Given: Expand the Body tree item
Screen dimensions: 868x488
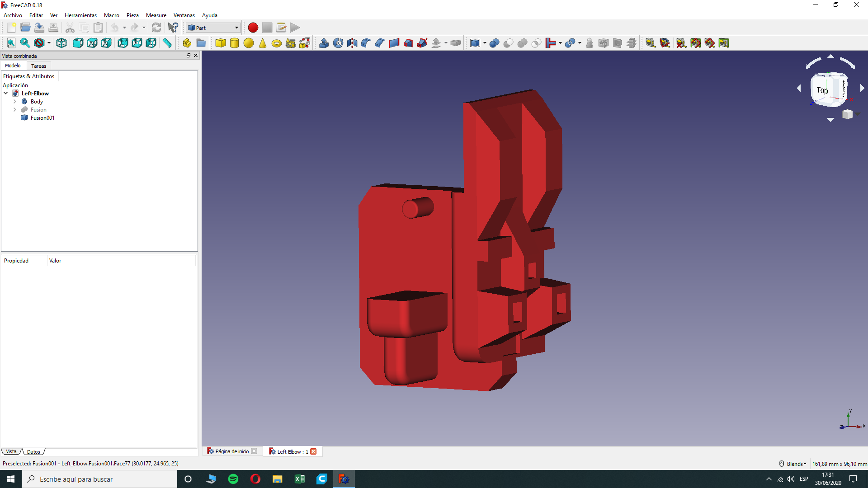Looking at the screenshot, I should coord(15,102).
